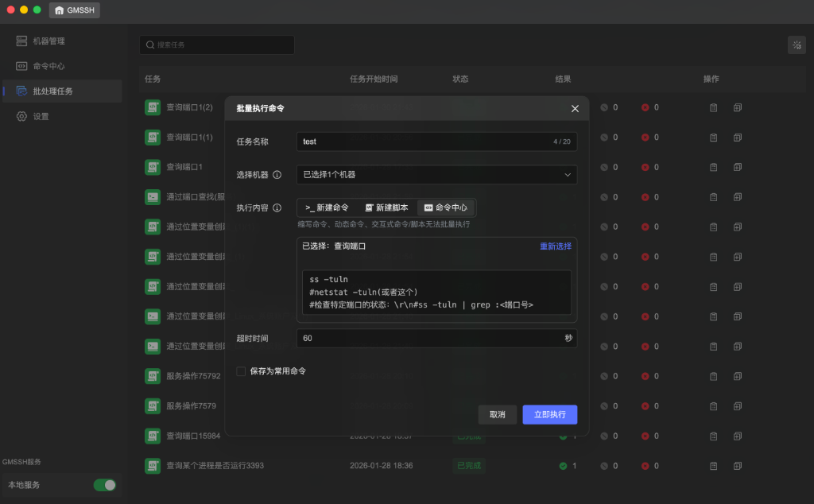Select the task 查询端口15984
Screen dimensions: 814x504
point(193,436)
